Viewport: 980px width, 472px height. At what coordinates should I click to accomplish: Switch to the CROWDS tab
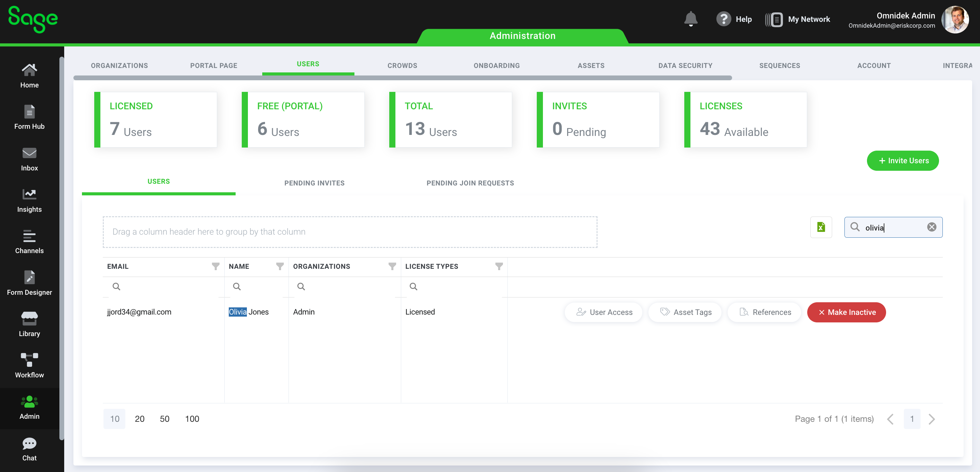[402, 66]
